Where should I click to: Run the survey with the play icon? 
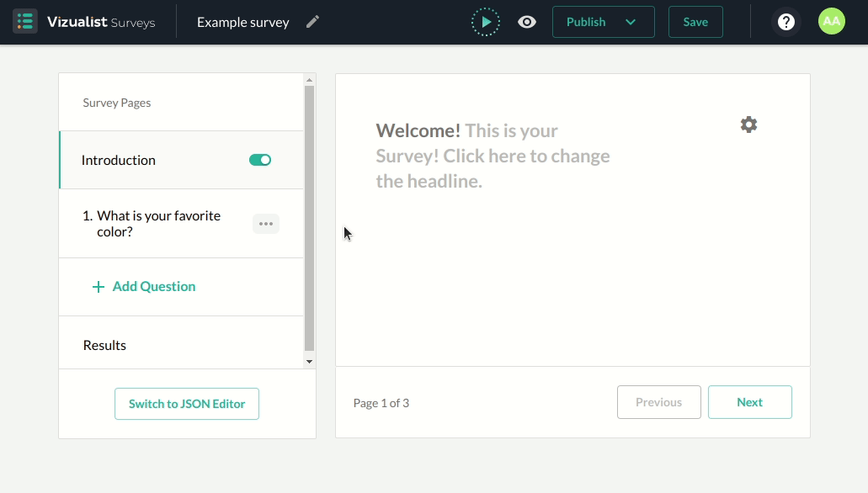click(486, 22)
